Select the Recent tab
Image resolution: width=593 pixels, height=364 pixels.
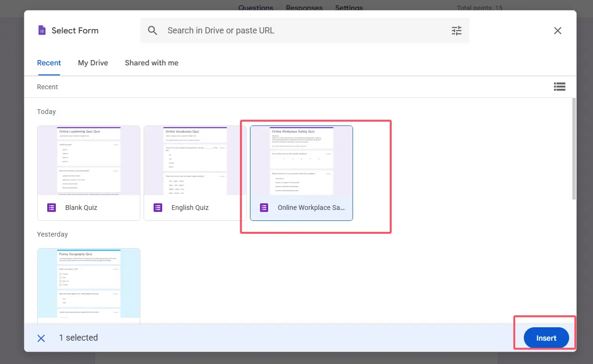point(49,63)
